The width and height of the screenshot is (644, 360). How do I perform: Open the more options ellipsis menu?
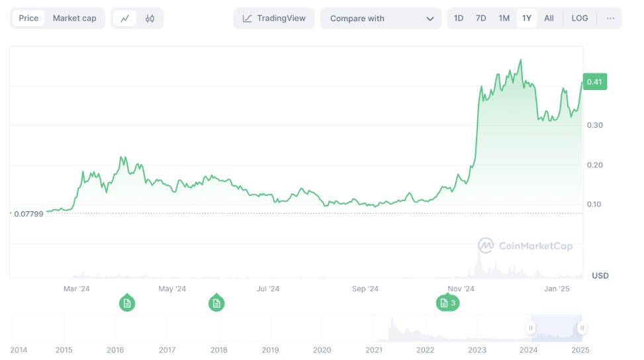click(610, 19)
